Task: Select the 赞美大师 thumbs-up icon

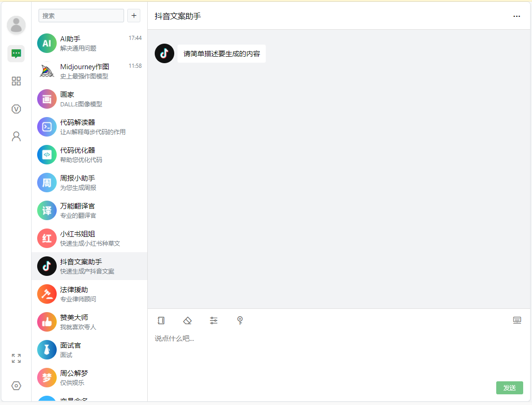Action: [47, 322]
